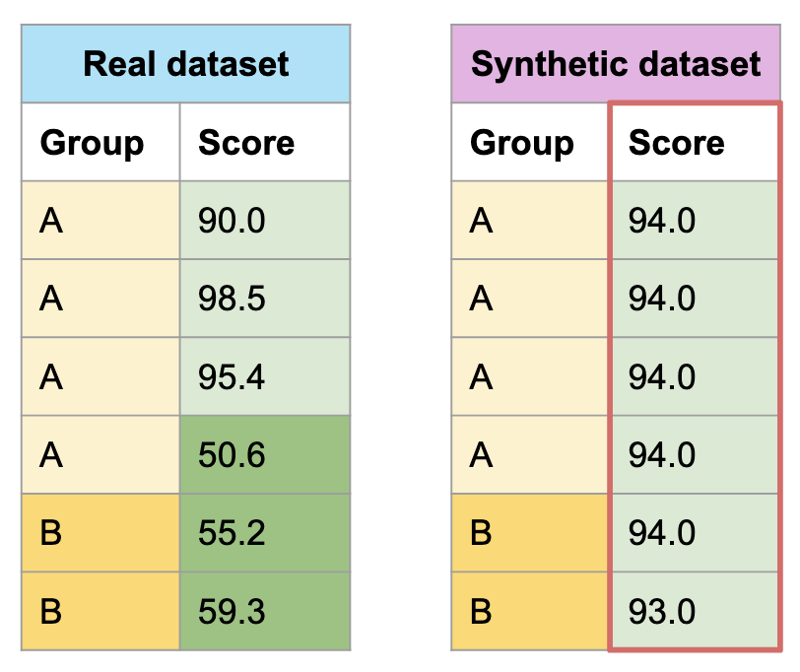
Task: Select the Group column header in Real dataset
Action: (x=100, y=143)
